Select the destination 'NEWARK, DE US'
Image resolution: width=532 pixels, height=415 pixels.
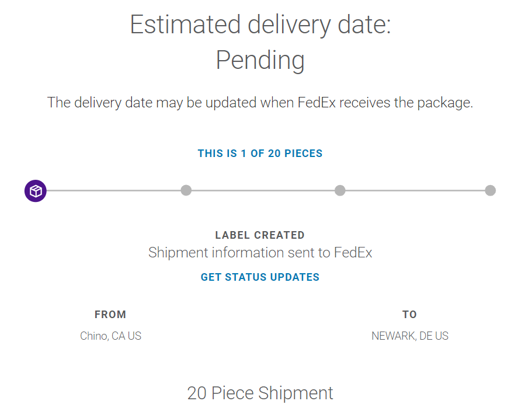410,336
